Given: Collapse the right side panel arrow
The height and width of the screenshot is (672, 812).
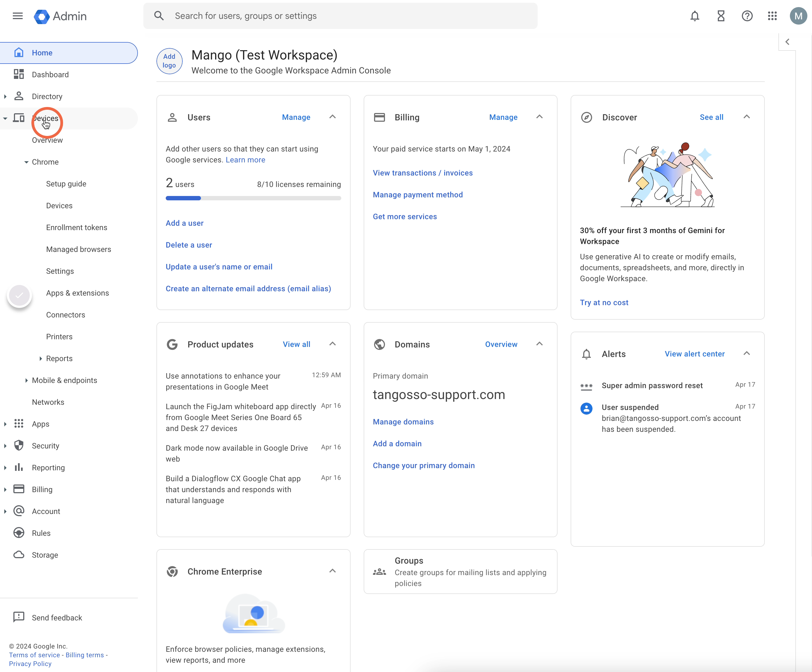Looking at the screenshot, I should [x=787, y=42].
